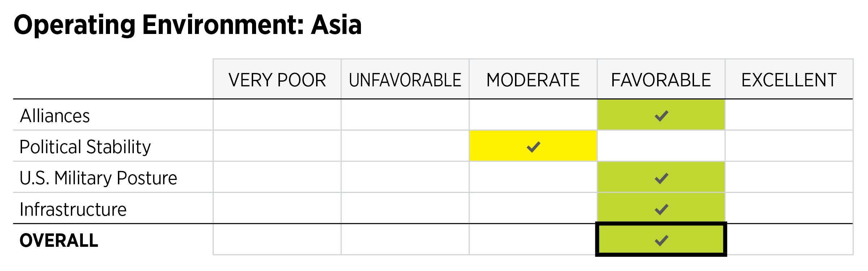Click the Infrastructure row label
This screenshot has width=868, height=271.
click(73, 209)
